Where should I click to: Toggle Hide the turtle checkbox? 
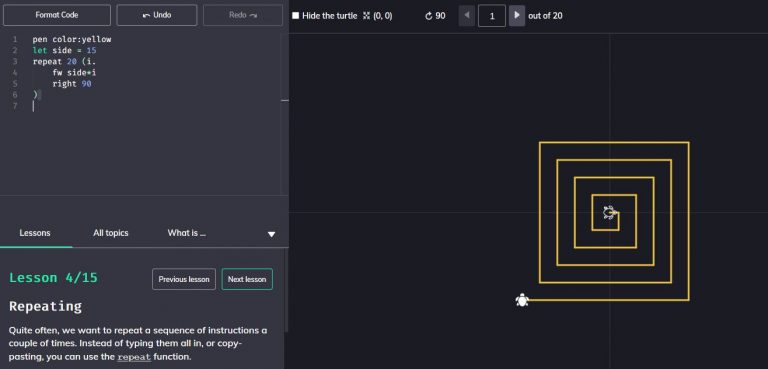pyautogui.click(x=295, y=16)
